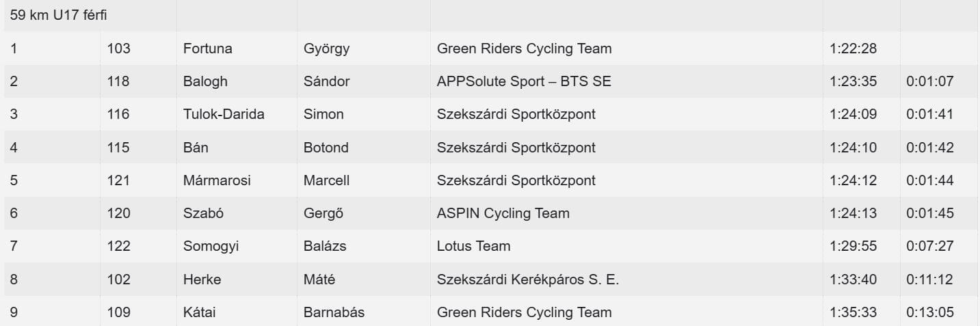980x326 pixels.
Task: Select ASPIN Cycling Team cell
Action: (503, 213)
